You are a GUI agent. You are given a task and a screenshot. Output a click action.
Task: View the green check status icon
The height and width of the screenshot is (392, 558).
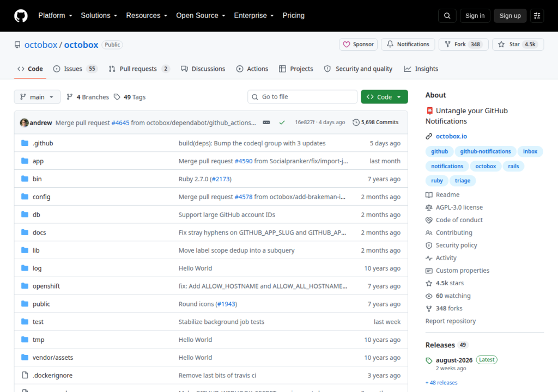tap(282, 122)
